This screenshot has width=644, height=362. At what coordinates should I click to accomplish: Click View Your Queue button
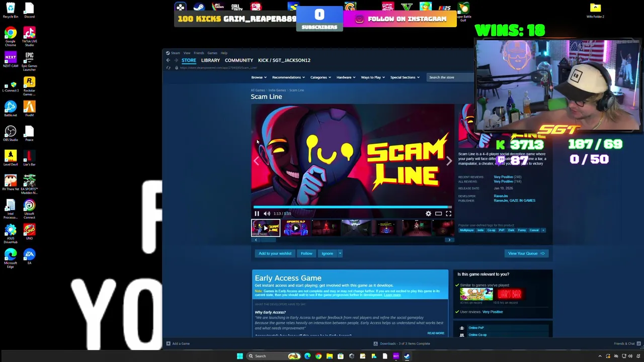(x=526, y=253)
